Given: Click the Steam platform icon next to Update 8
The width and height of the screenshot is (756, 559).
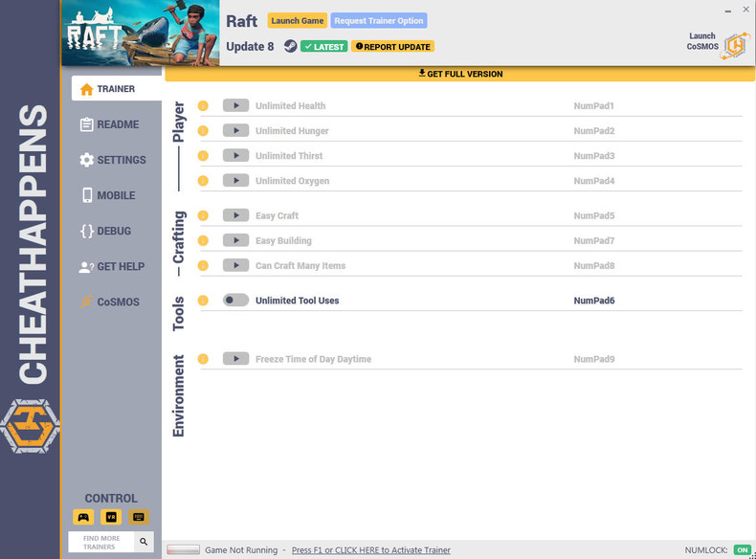Looking at the screenshot, I should pyautogui.click(x=290, y=46).
